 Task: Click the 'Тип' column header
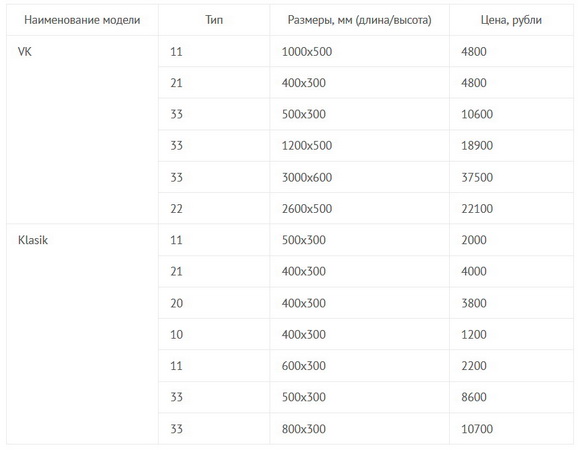tap(214, 20)
